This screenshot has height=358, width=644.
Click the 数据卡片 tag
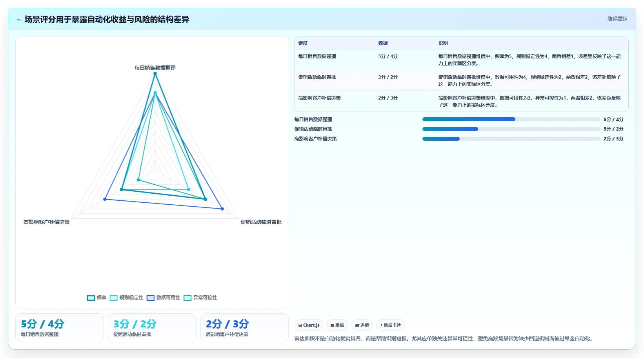pos(391,325)
